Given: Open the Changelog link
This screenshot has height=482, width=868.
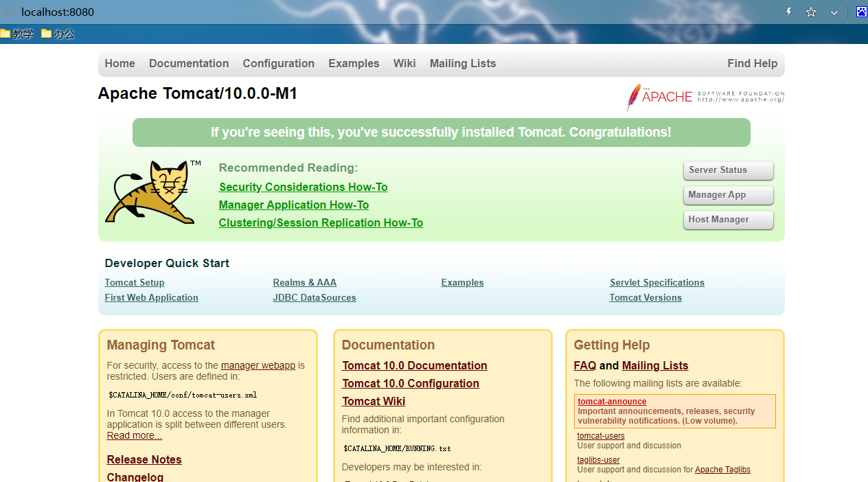Looking at the screenshot, I should click(135, 477).
